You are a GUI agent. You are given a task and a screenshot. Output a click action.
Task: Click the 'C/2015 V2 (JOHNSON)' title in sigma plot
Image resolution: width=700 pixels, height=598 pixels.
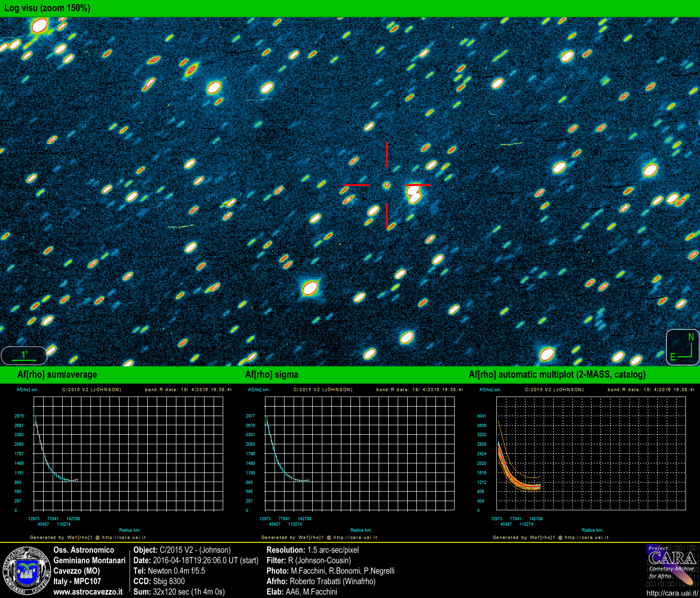click(323, 390)
